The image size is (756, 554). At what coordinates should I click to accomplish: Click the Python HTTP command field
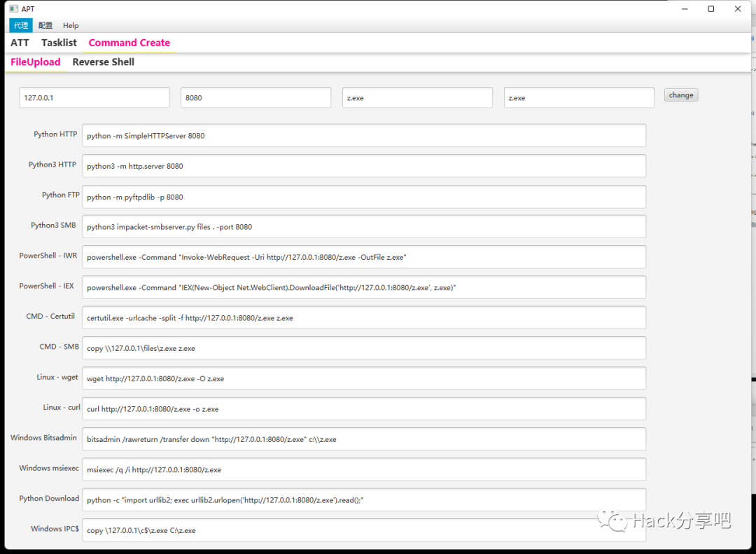[x=364, y=136]
